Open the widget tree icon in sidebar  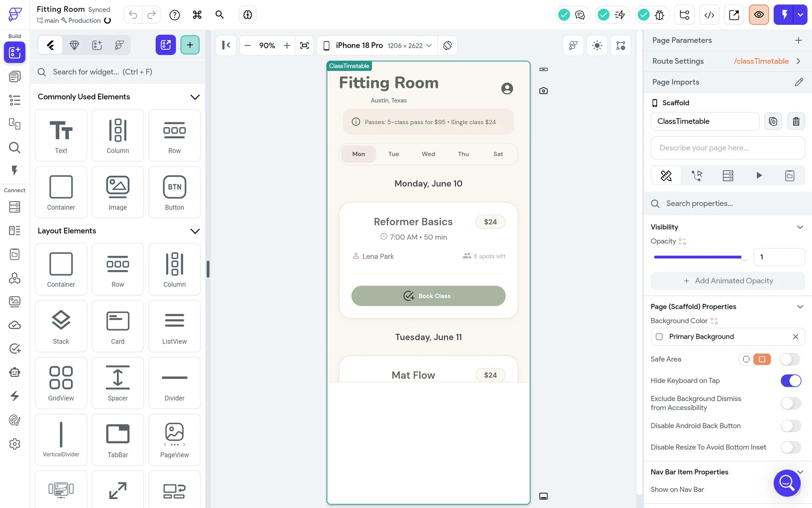point(15,100)
